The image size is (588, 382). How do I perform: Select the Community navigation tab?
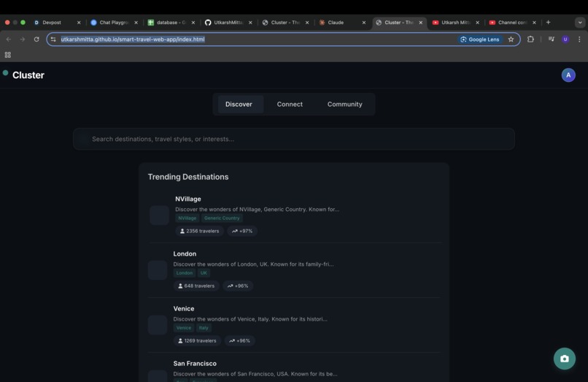click(344, 104)
